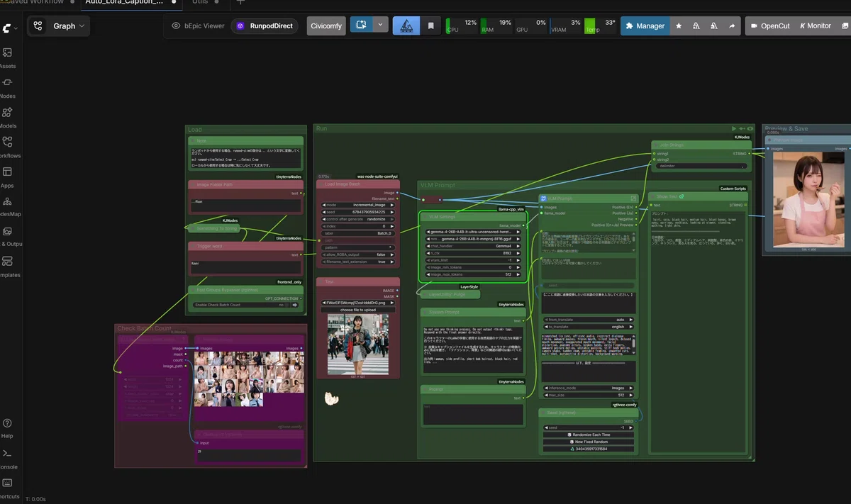Viewport: 851px width, 504px height.
Task: Click New Fixed Random in Seed node
Action: coord(589,442)
